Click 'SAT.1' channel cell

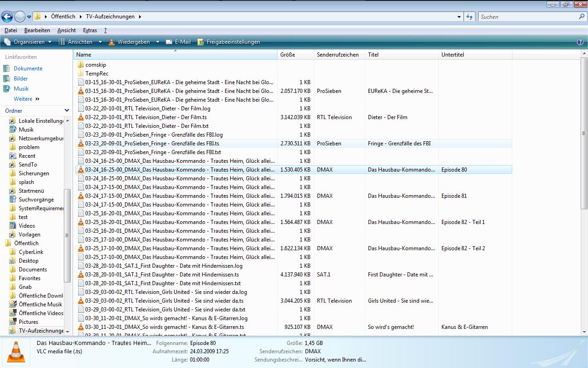[x=323, y=275]
